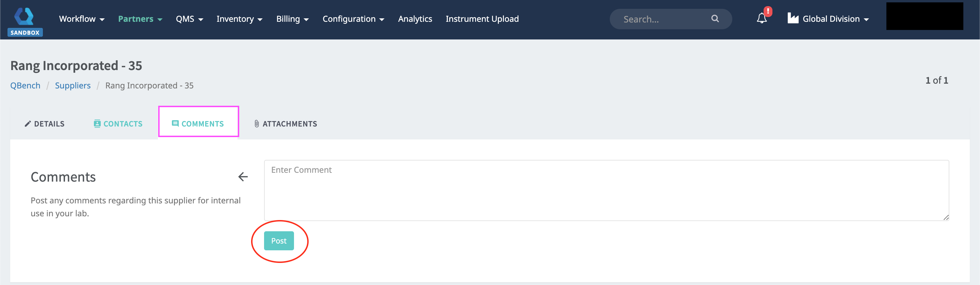Expand the Inventory menu
The width and height of the screenshot is (980, 285).
(x=239, y=19)
